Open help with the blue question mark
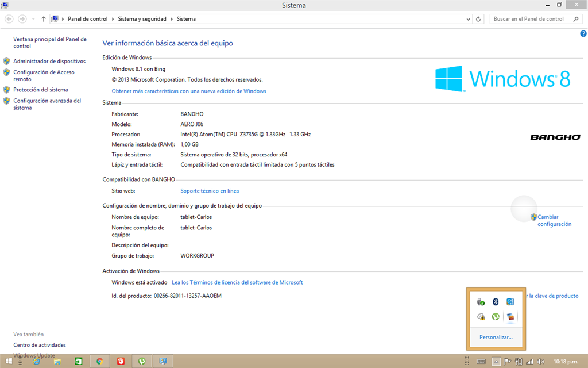 pos(583,34)
